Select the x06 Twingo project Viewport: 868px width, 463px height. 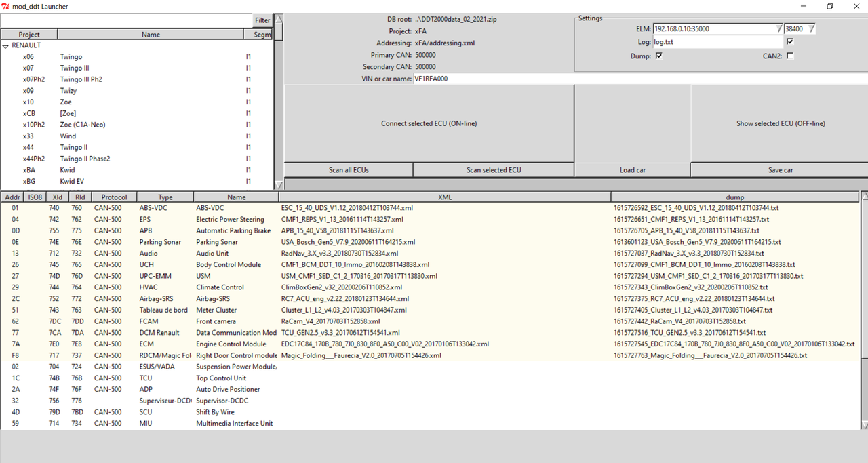click(x=136, y=57)
